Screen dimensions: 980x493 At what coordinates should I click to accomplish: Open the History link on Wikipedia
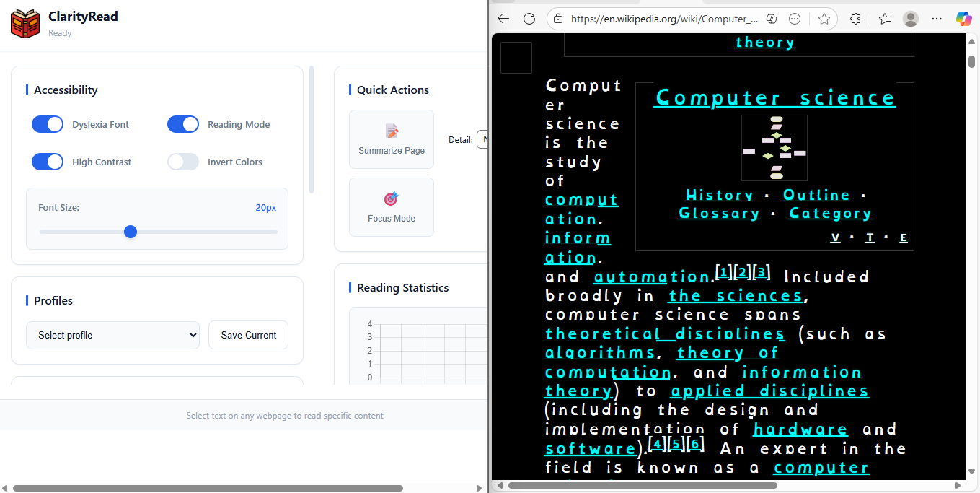tap(719, 195)
